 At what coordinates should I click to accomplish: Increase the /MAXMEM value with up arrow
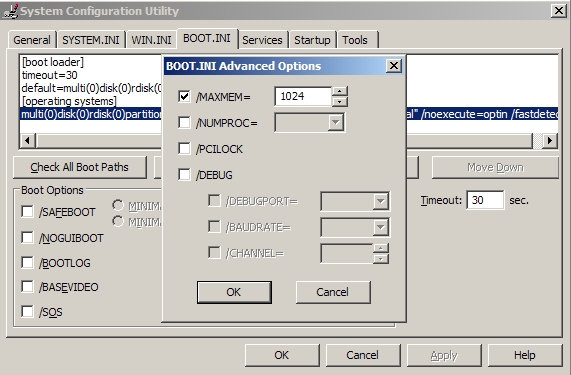[x=340, y=91]
